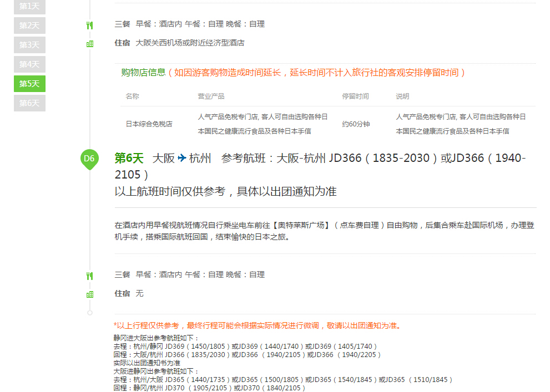Click 杭州 destination in 第6天 heading
The width and height of the screenshot is (550, 392).
coord(200,158)
